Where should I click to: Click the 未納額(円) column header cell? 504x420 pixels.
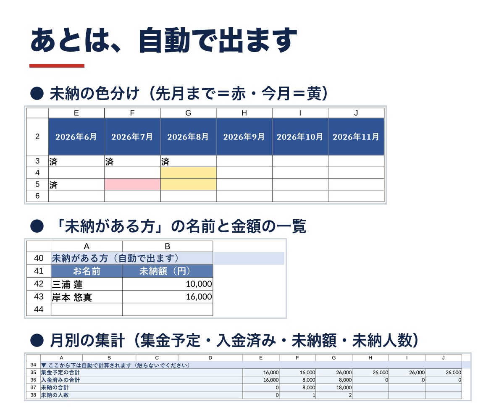click(168, 271)
